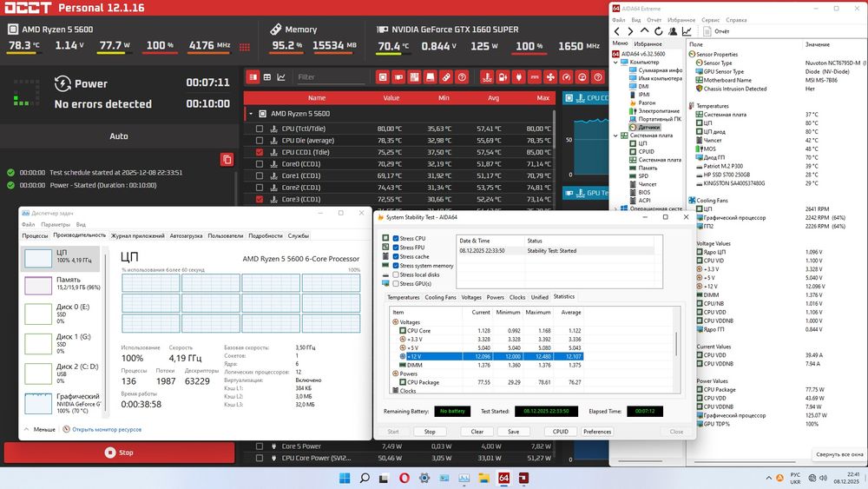Image resolution: width=868 pixels, height=489 pixels.
Task: Click Stop button in OCCT
Action: tap(119, 453)
